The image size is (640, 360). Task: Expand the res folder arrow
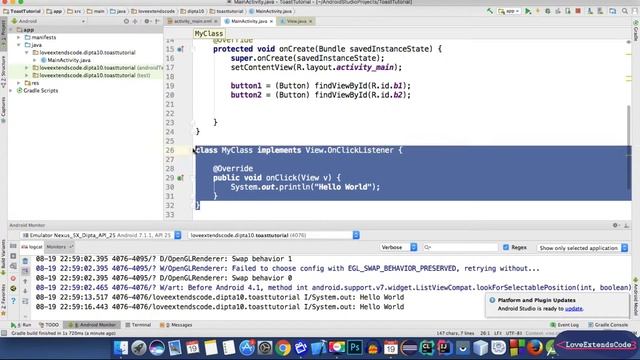(x=18, y=83)
